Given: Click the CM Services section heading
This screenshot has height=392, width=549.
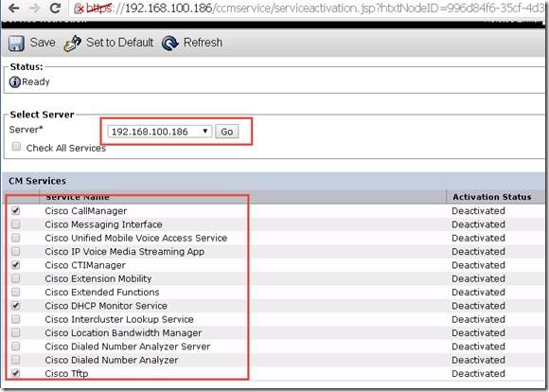Looking at the screenshot, I should (37, 181).
